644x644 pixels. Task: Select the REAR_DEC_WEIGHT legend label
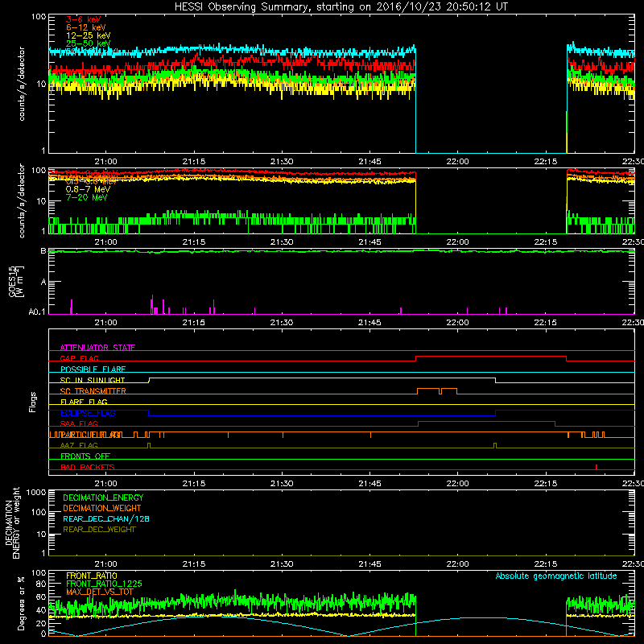point(99,530)
